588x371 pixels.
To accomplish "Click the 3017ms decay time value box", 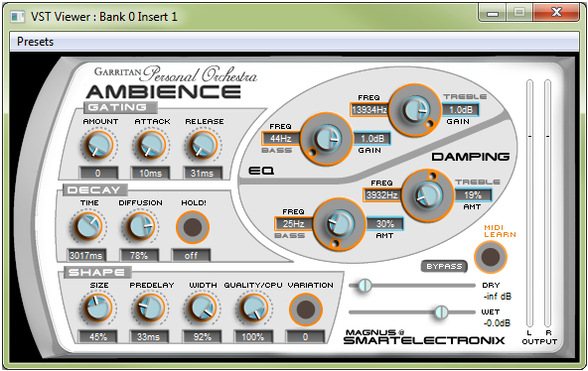I will (85, 255).
